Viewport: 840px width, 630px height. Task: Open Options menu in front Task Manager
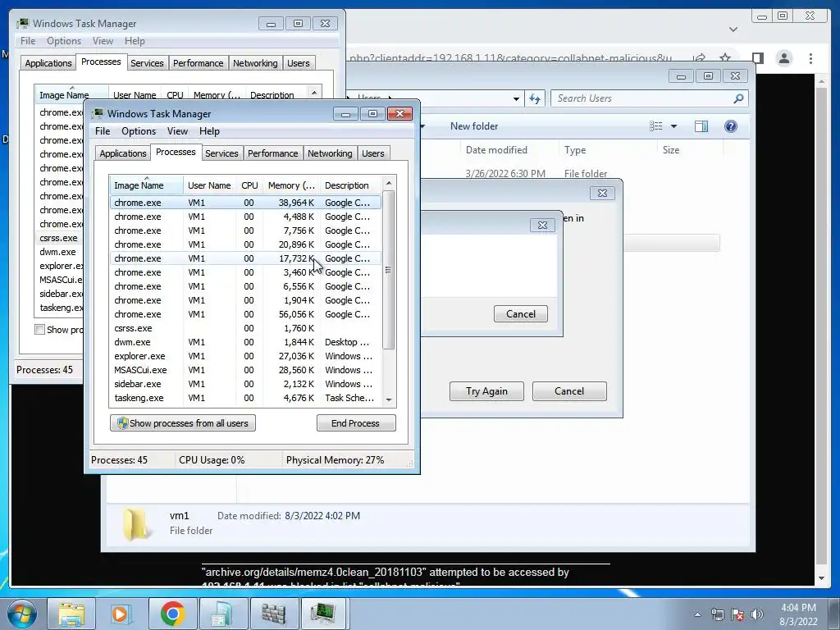click(x=138, y=131)
